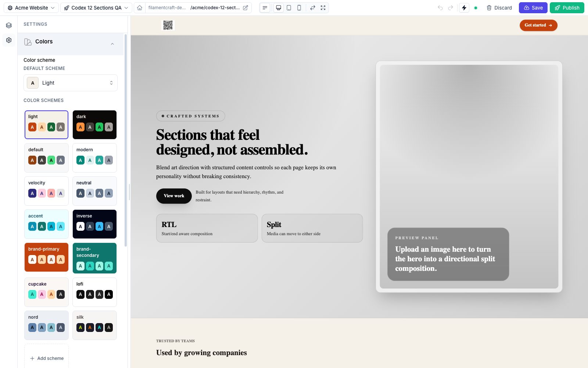Click the swap direction arrows icon
Image resolution: width=588 pixels, height=368 pixels.
(313, 8)
